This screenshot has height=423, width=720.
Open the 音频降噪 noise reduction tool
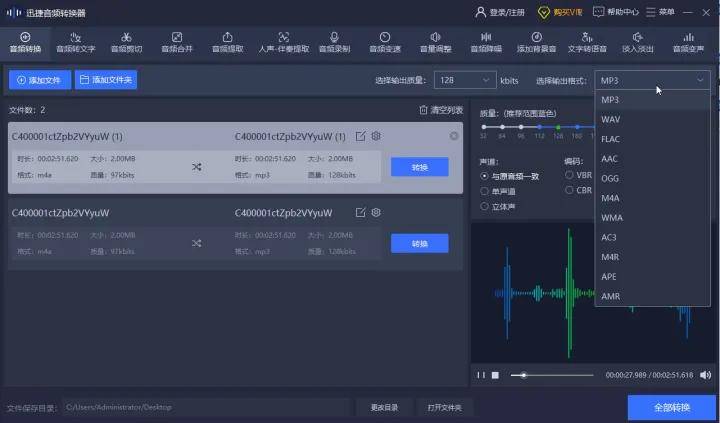(x=486, y=43)
